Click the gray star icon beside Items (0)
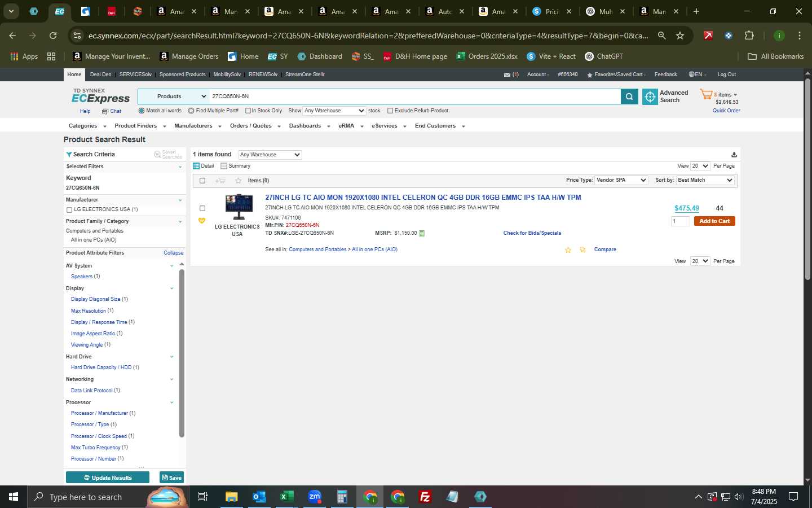The height and width of the screenshot is (508, 812). coord(239,181)
